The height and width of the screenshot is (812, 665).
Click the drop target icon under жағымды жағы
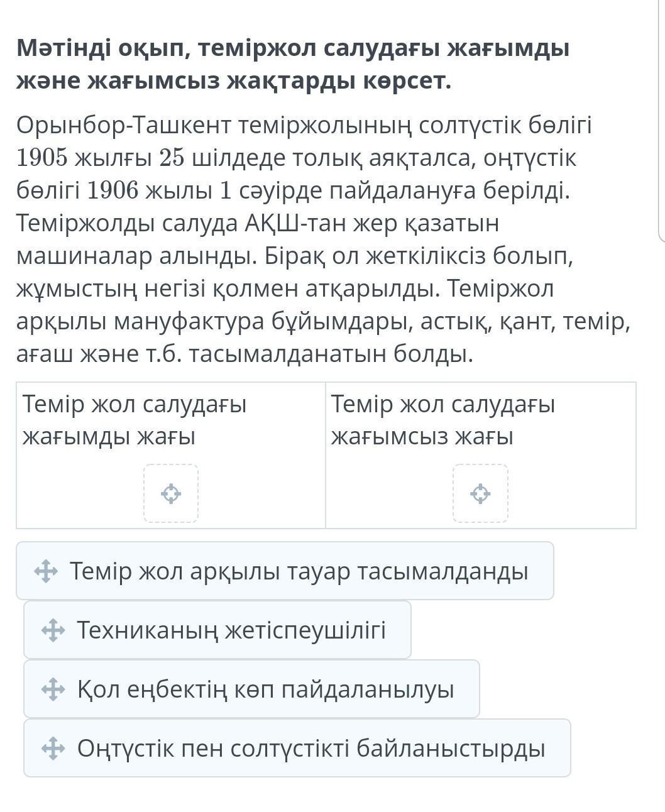point(171,493)
